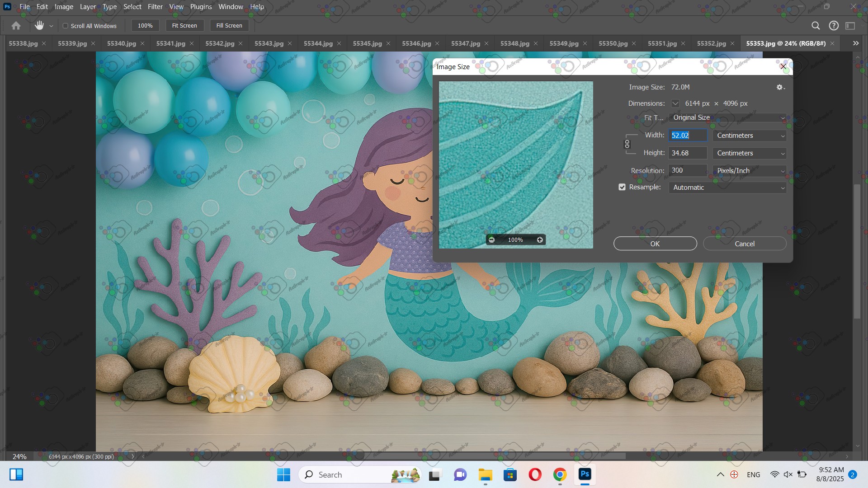Click the Fill Screen button
The image size is (868, 488).
pyautogui.click(x=229, y=26)
